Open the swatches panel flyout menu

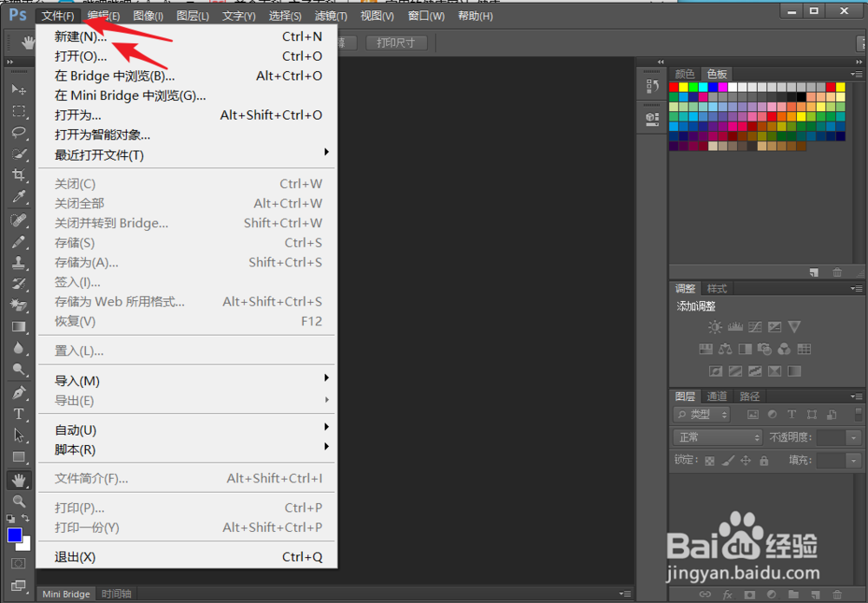tap(857, 74)
